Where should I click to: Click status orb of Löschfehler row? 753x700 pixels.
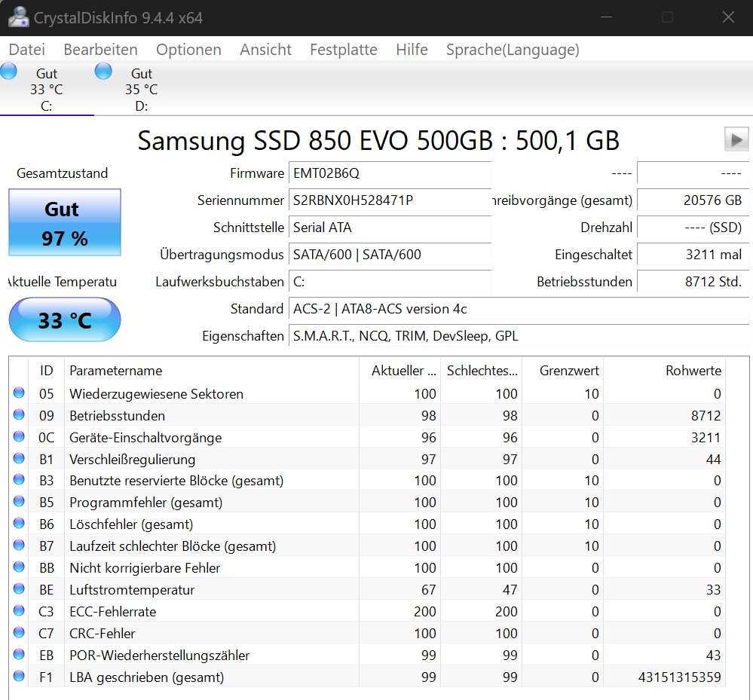pos(19,524)
